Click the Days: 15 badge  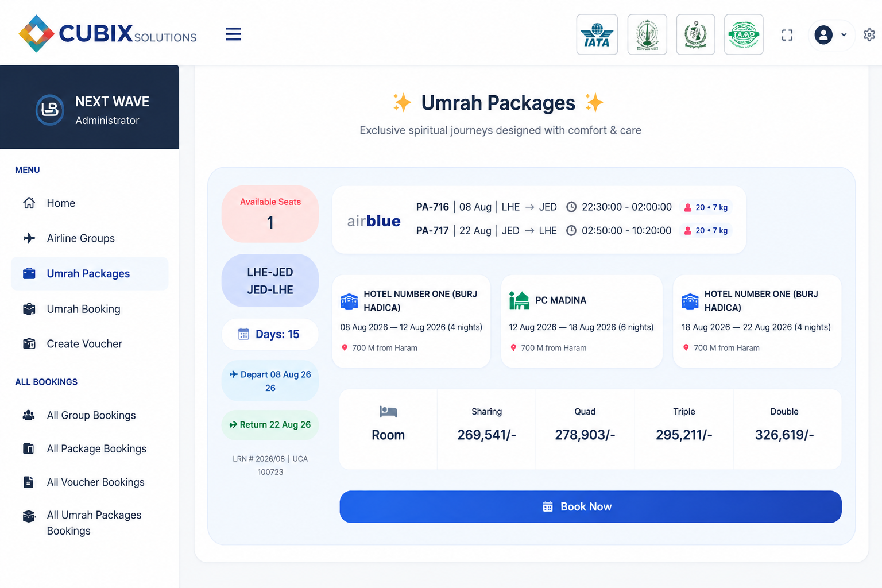[270, 334]
